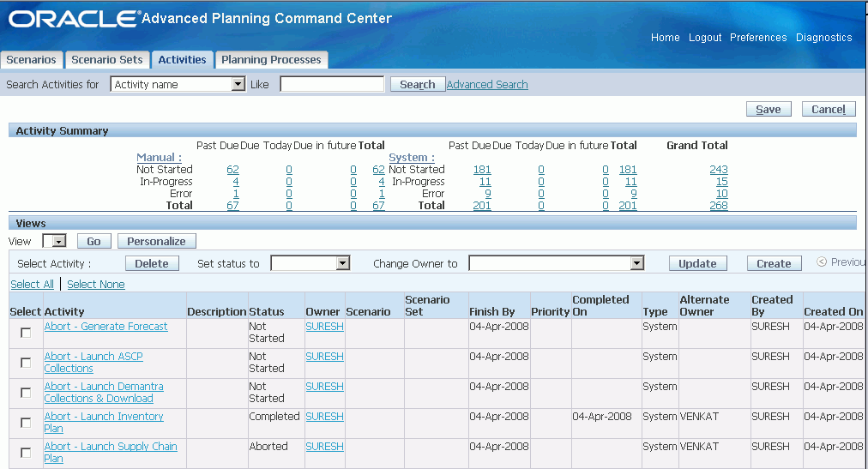Image resolution: width=868 pixels, height=469 pixels.
Task: Open the Abort - Launch Supply Chain Plan activity
Action: pyautogui.click(x=111, y=453)
